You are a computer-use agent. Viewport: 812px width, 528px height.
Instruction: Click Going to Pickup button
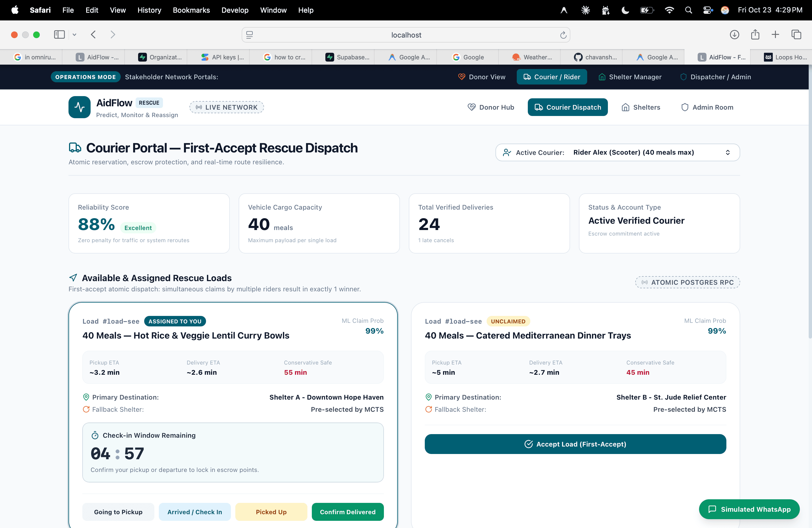click(x=118, y=512)
